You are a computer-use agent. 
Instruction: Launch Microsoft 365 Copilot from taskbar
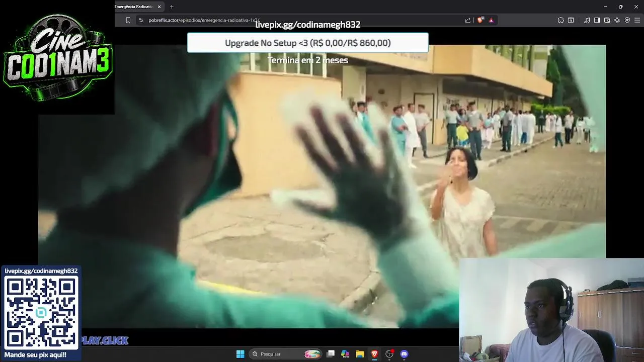point(345,354)
